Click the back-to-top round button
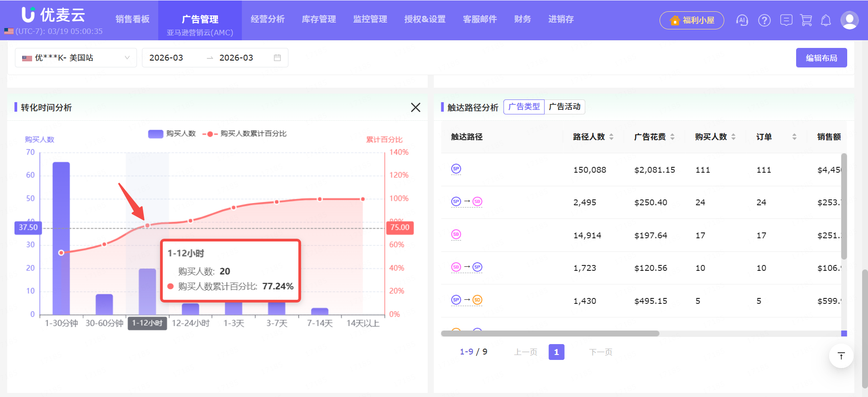868x397 pixels. (x=841, y=356)
